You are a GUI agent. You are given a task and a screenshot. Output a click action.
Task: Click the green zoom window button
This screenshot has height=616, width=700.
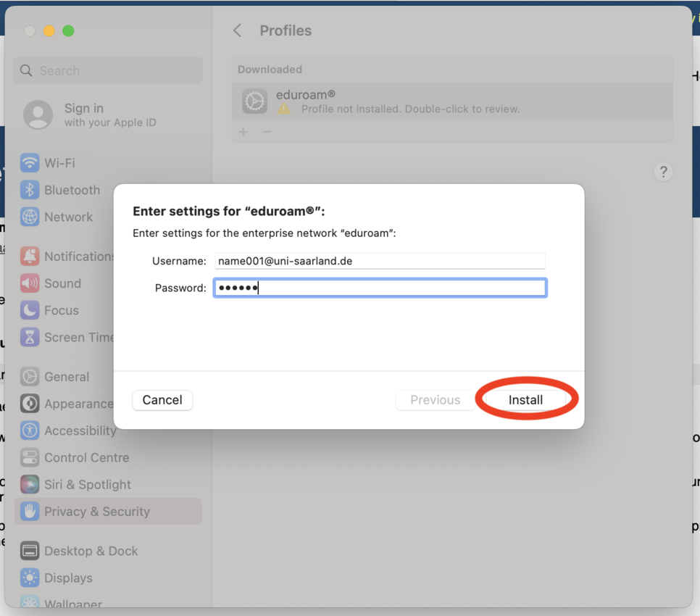click(x=68, y=30)
